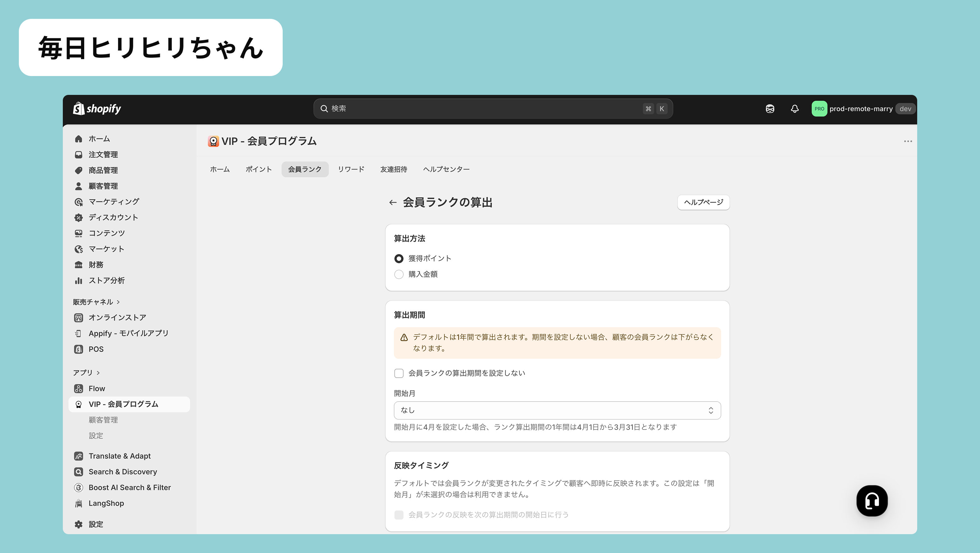Open ストア分析 analytics in sidebar
This screenshot has width=980, height=553.
pos(106,281)
